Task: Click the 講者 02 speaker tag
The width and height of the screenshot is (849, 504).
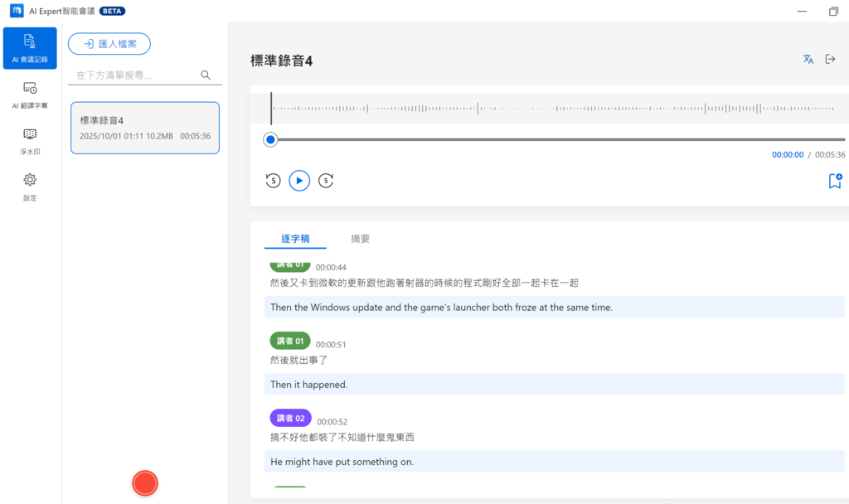Action: [289, 418]
